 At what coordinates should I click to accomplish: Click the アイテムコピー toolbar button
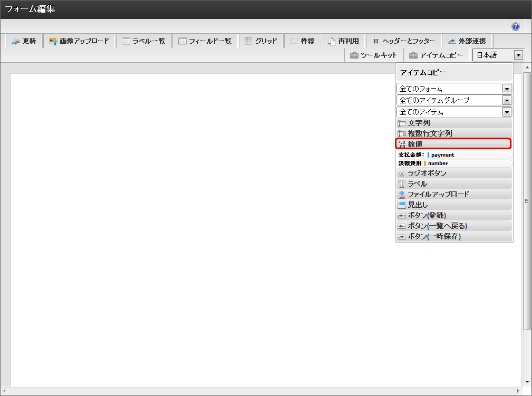[436, 55]
